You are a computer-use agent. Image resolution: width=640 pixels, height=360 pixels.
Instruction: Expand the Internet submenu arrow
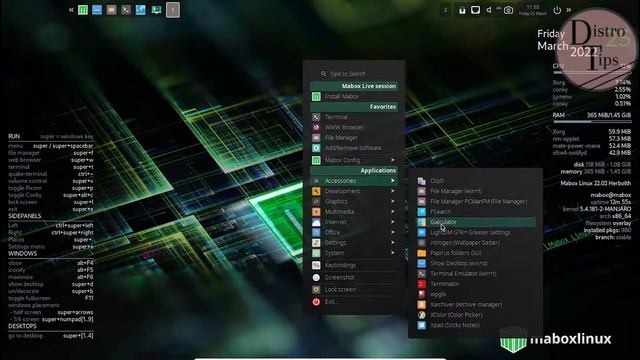click(393, 222)
